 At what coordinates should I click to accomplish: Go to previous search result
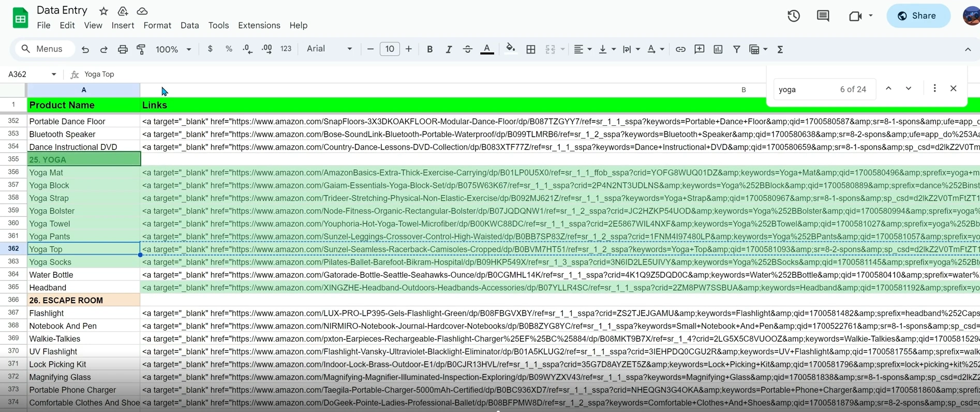pos(888,89)
